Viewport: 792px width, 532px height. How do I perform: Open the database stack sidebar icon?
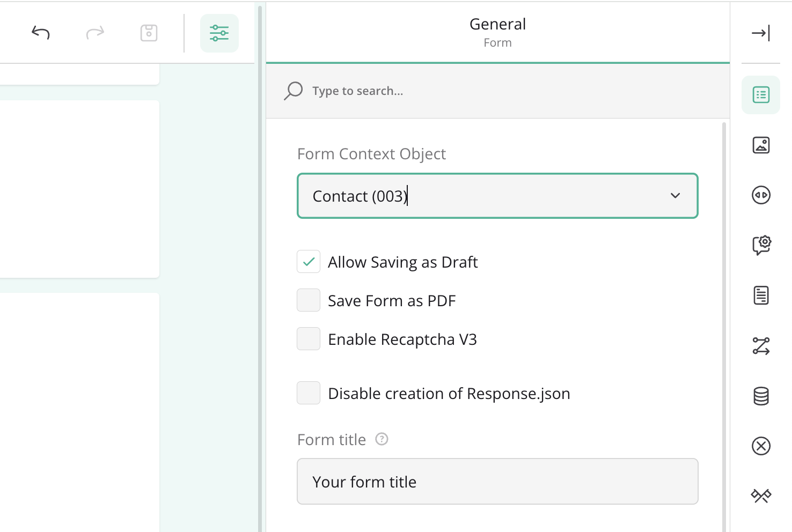coord(760,396)
